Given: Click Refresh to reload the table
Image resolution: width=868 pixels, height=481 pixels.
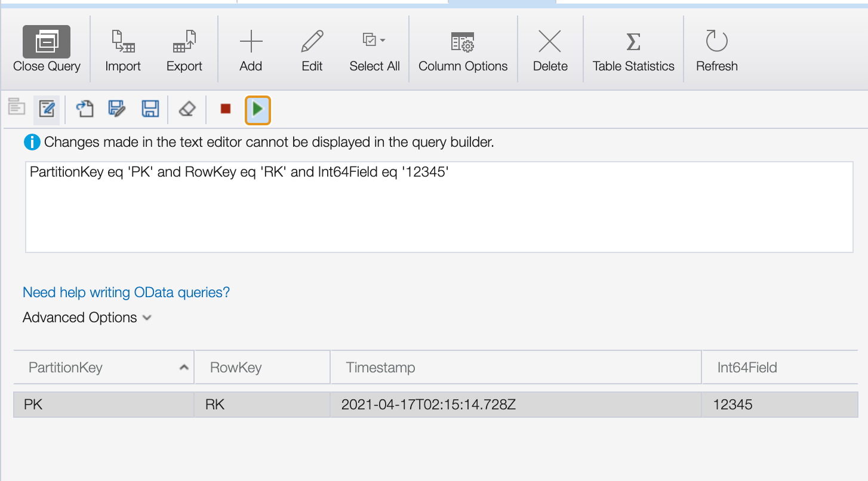Looking at the screenshot, I should tap(716, 49).
